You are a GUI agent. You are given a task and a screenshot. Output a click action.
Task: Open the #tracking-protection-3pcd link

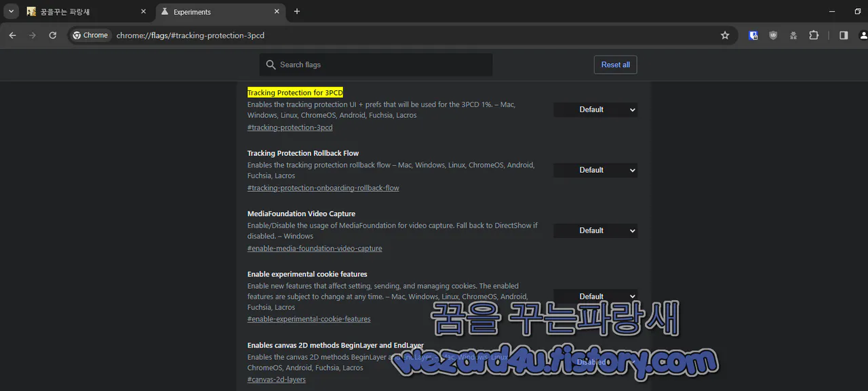[x=290, y=127]
